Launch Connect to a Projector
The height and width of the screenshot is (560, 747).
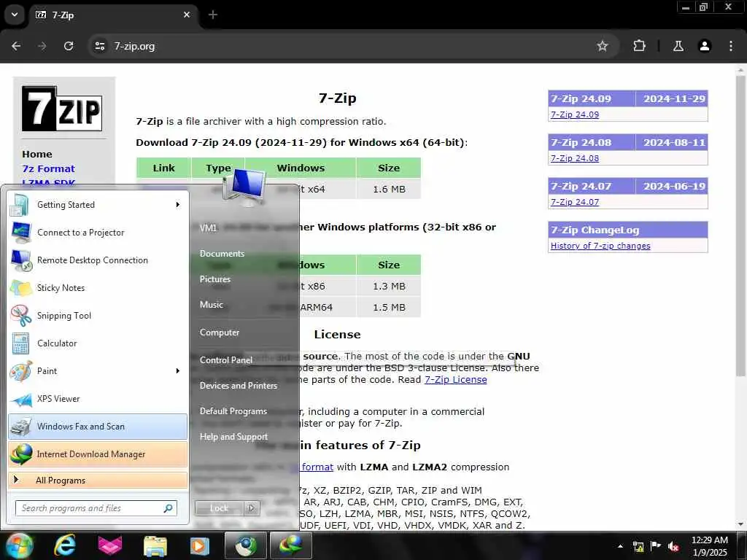[x=98, y=233]
